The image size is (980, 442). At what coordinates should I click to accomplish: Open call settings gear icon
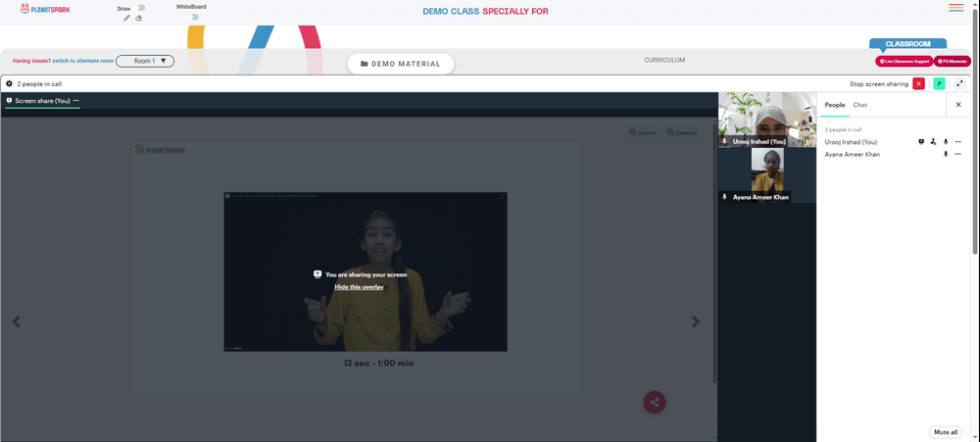pyautogui.click(x=10, y=83)
